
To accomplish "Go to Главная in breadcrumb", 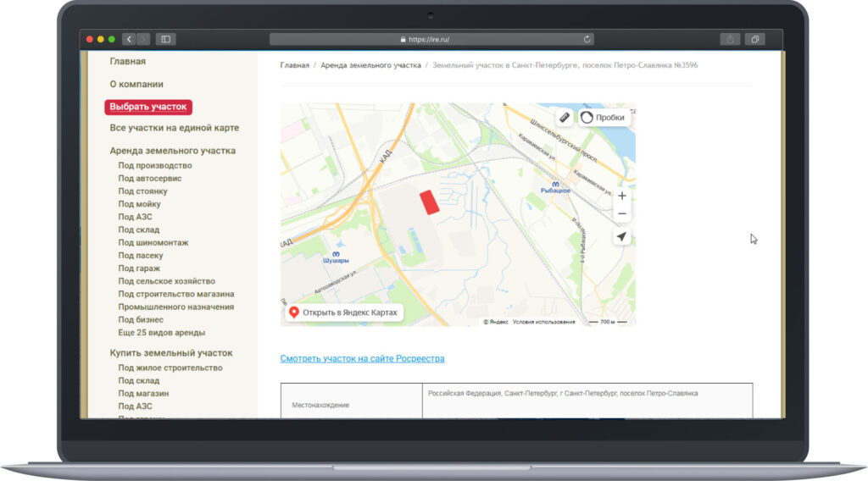I will tap(294, 65).
